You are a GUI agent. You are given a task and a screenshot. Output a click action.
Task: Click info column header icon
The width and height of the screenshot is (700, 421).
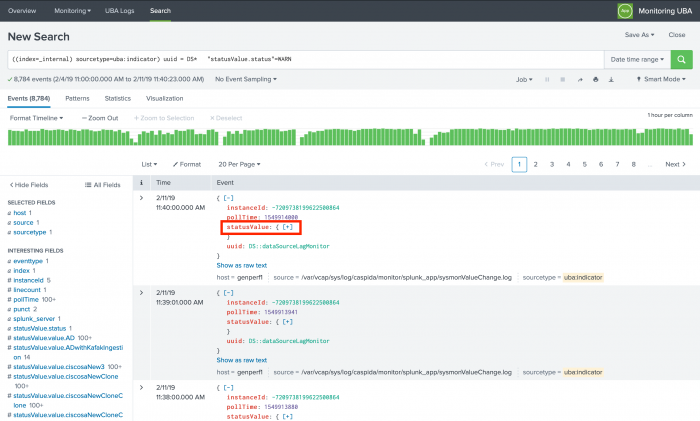pyautogui.click(x=141, y=183)
